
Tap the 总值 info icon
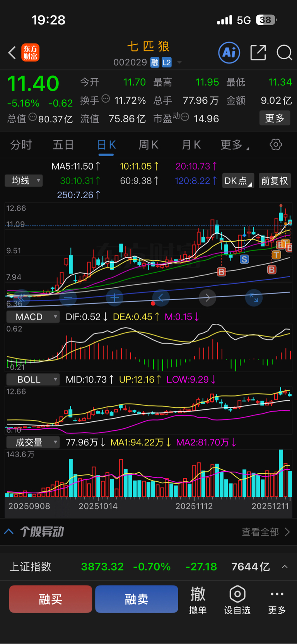pos(32,117)
